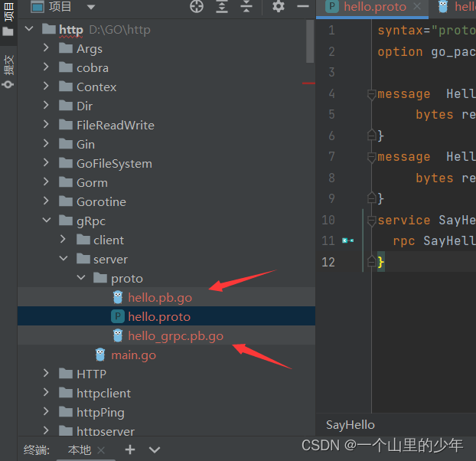Viewport: 476px width, 461px height.
Task: Expand the Dir folder
Action: click(x=46, y=105)
